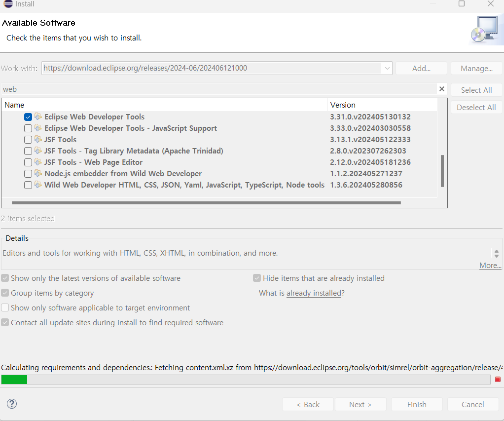Check Wild Web Developer HTML, CSS, JSON tools
This screenshot has height=421, width=504.
pos(28,185)
